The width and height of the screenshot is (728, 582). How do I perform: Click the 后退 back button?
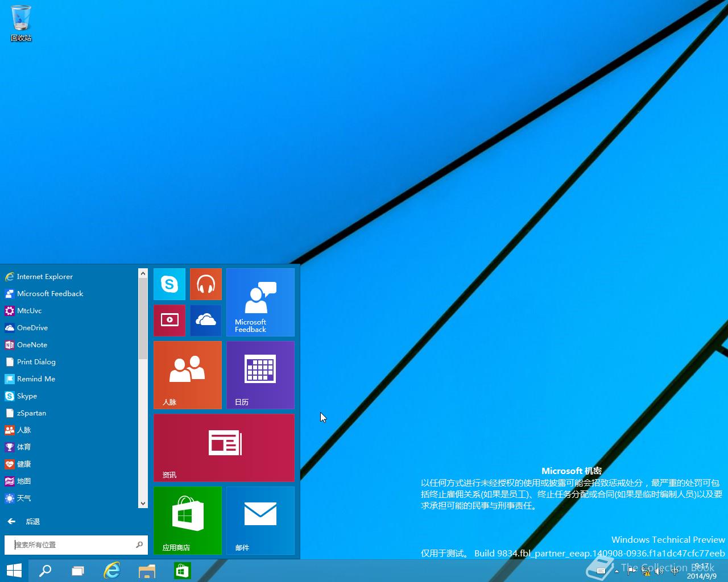click(24, 521)
